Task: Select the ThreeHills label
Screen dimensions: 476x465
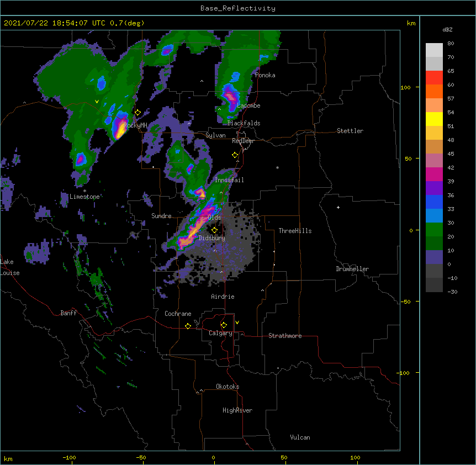Action: [295, 231]
